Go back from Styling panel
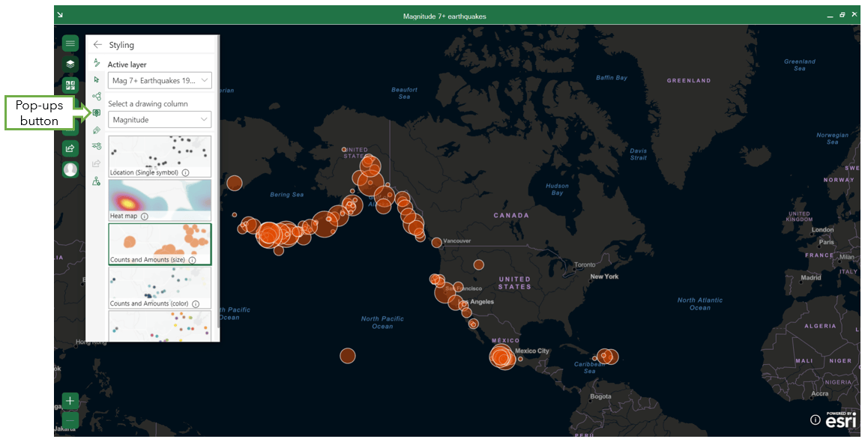 tap(97, 45)
